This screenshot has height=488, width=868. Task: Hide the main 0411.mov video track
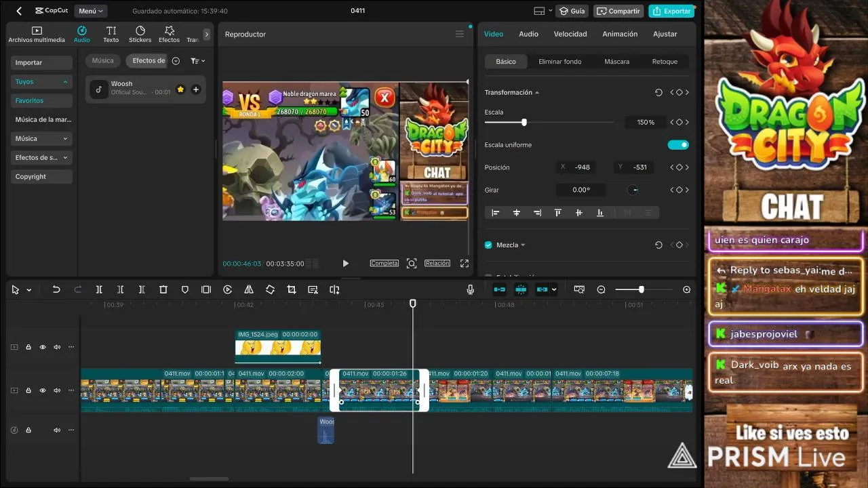coord(43,390)
